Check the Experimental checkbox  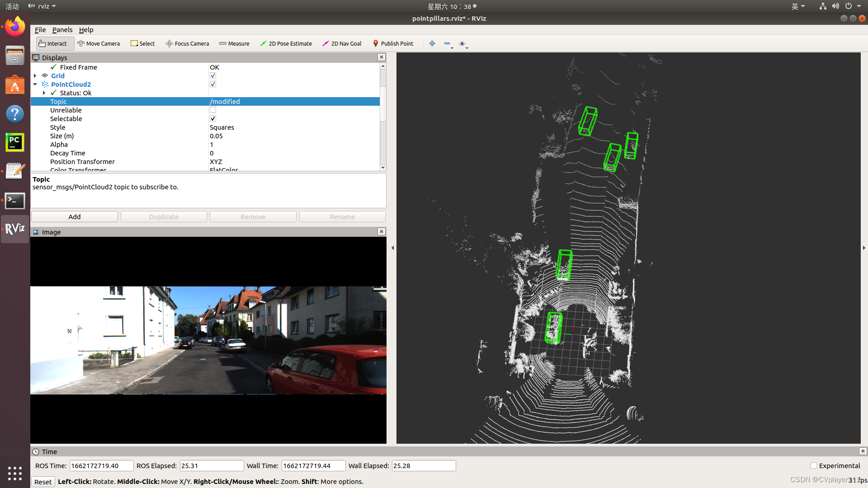point(814,465)
